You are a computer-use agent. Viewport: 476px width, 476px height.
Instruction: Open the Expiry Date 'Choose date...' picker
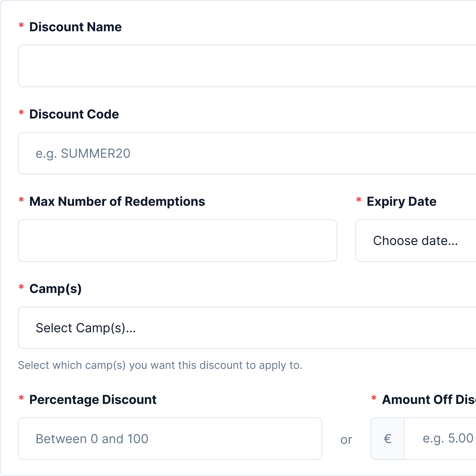tap(416, 241)
